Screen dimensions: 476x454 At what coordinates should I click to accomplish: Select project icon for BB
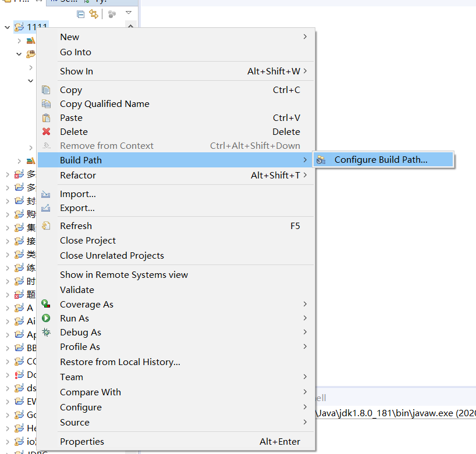point(19,348)
